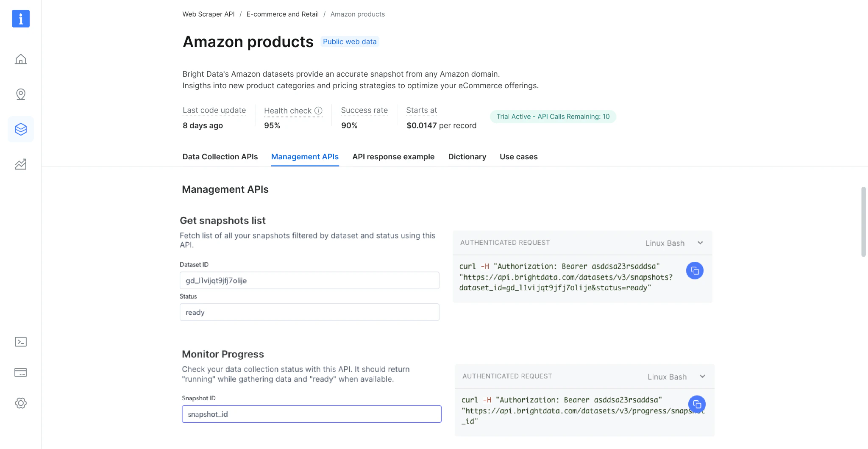Open the Home dashboard from the sidebar
The image size is (868, 449).
(x=20, y=59)
